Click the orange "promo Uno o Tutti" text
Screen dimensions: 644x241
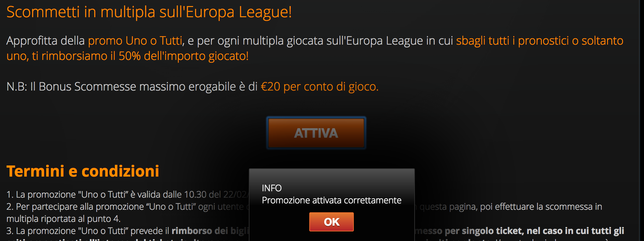pyautogui.click(x=135, y=41)
